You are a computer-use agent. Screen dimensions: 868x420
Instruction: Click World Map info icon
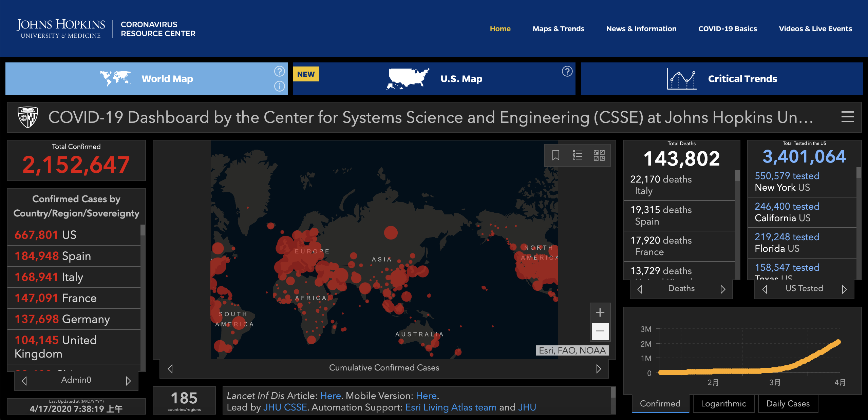point(279,86)
